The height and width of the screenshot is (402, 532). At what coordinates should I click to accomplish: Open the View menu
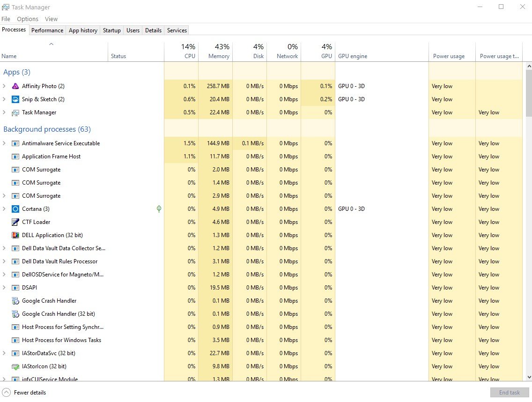coord(51,19)
